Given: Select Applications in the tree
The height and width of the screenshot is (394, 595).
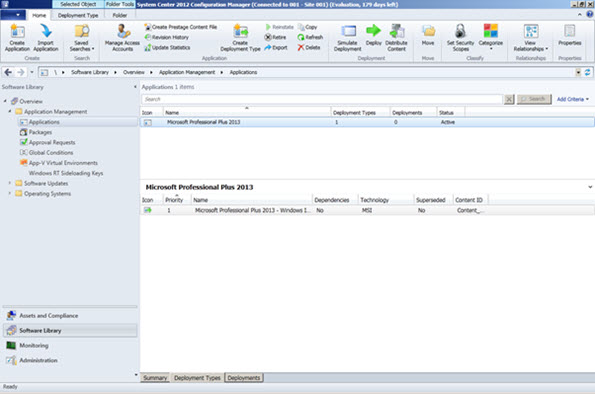Looking at the screenshot, I should 44,122.
